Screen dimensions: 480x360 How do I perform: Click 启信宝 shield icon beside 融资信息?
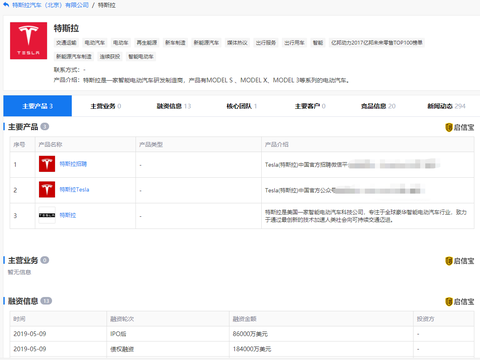(449, 302)
